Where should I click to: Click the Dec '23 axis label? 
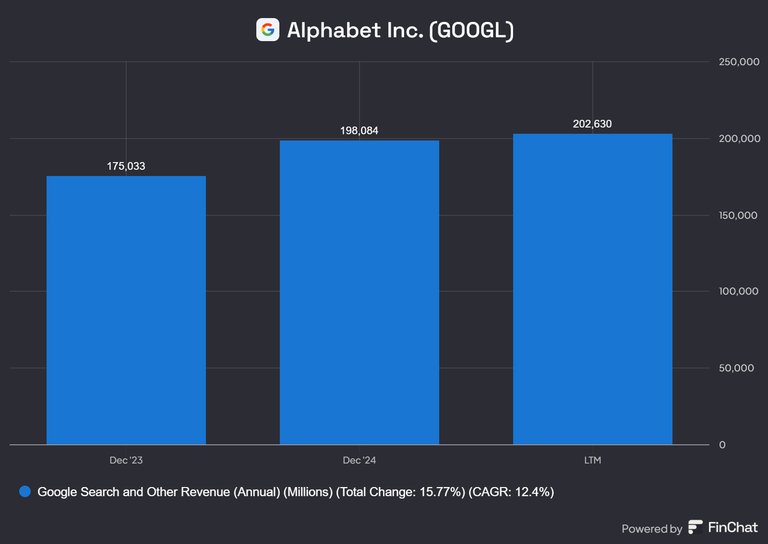[x=126, y=460]
